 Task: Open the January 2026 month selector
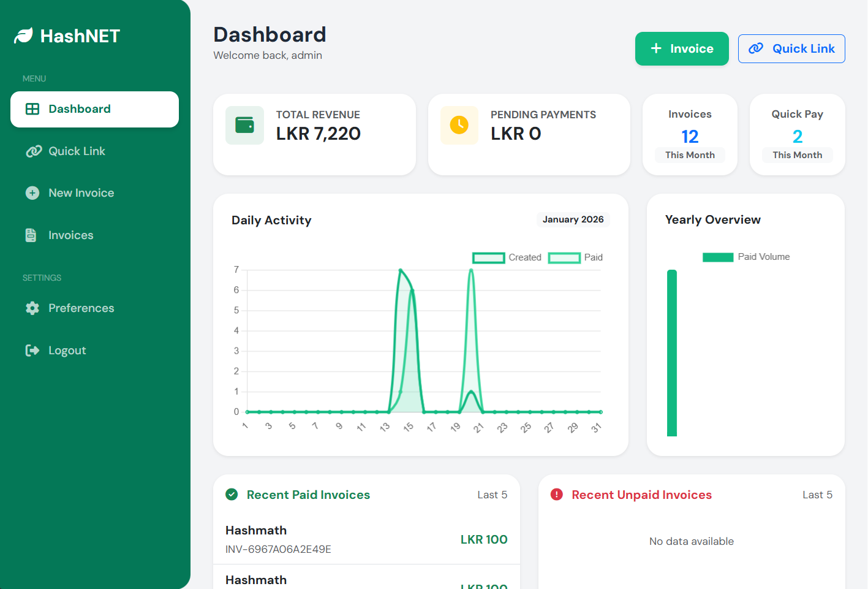click(573, 219)
